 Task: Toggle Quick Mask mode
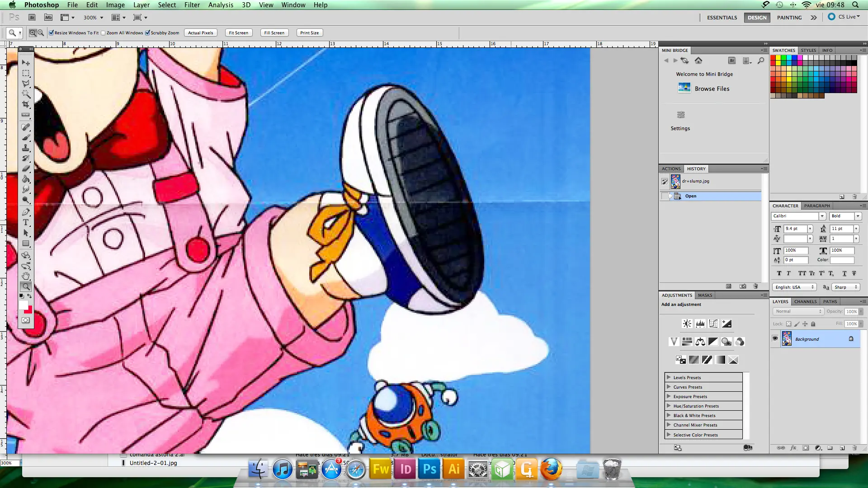click(26, 320)
